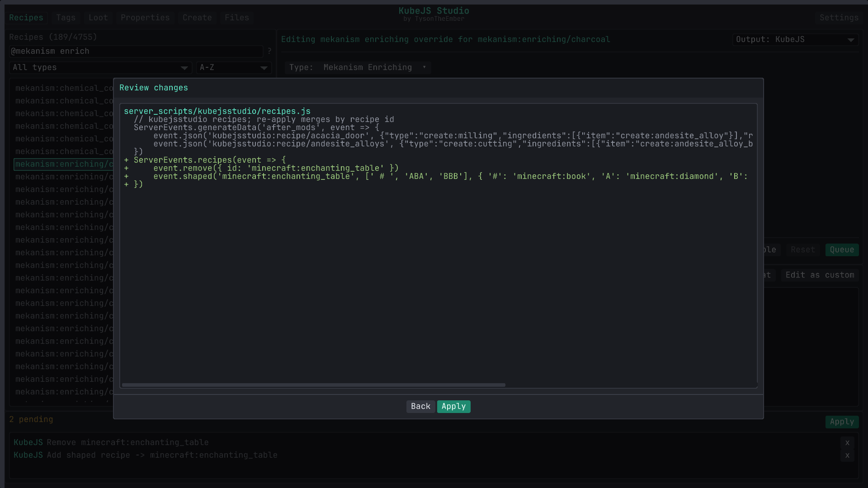Viewport: 868px width, 488px height.
Task: Change the A-Z sort order dropdown
Action: pos(234,68)
